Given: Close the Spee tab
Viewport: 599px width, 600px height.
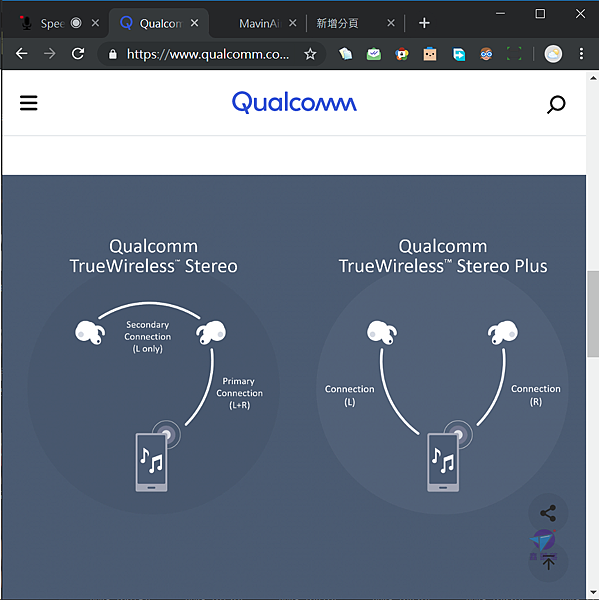Looking at the screenshot, I should click(x=95, y=23).
